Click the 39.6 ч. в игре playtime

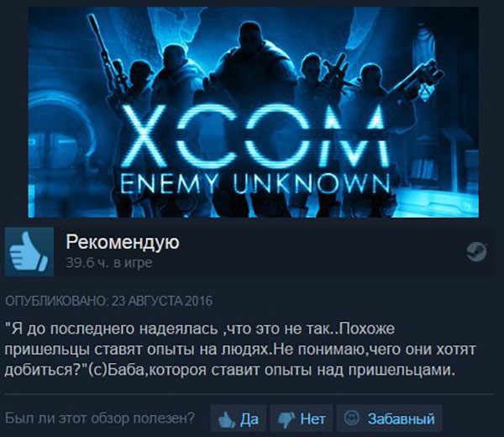(x=109, y=263)
